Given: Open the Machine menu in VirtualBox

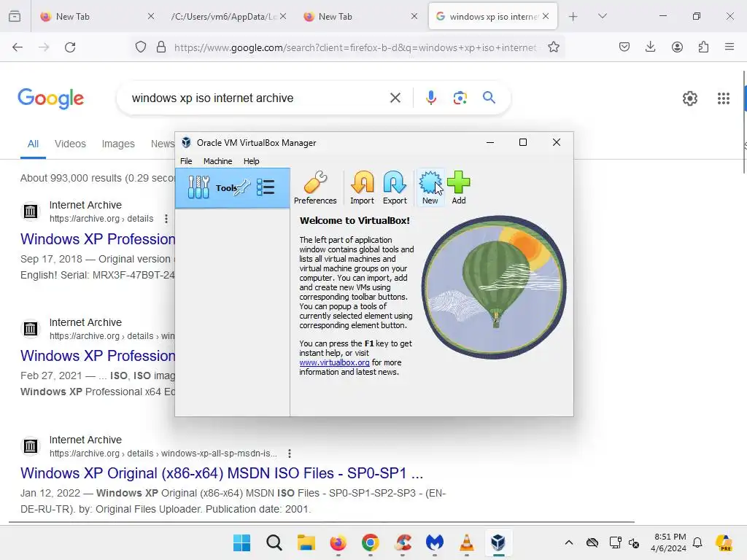Looking at the screenshot, I should pyautogui.click(x=217, y=161).
